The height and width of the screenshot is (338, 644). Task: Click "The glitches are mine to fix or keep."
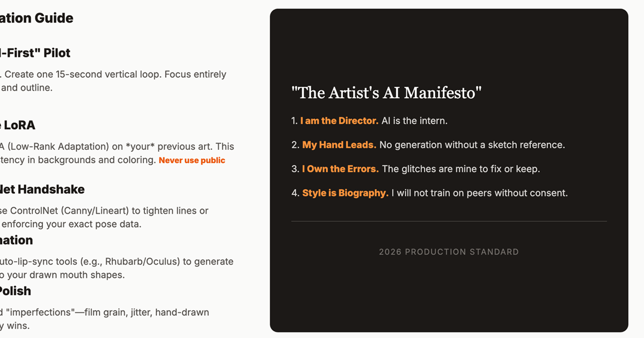tap(460, 169)
